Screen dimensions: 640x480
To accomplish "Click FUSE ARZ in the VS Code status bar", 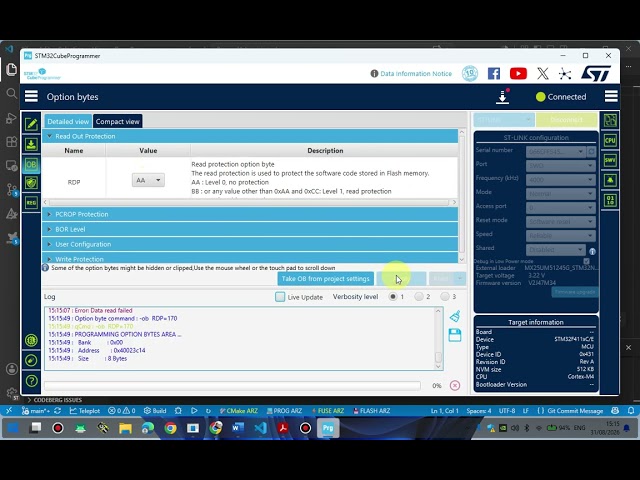I will tap(328, 411).
